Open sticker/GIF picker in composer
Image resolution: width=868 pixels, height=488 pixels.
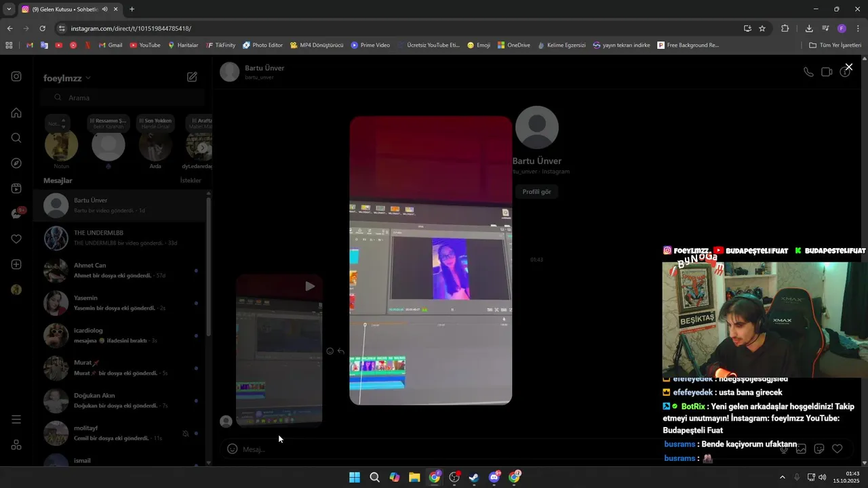[819, 449]
